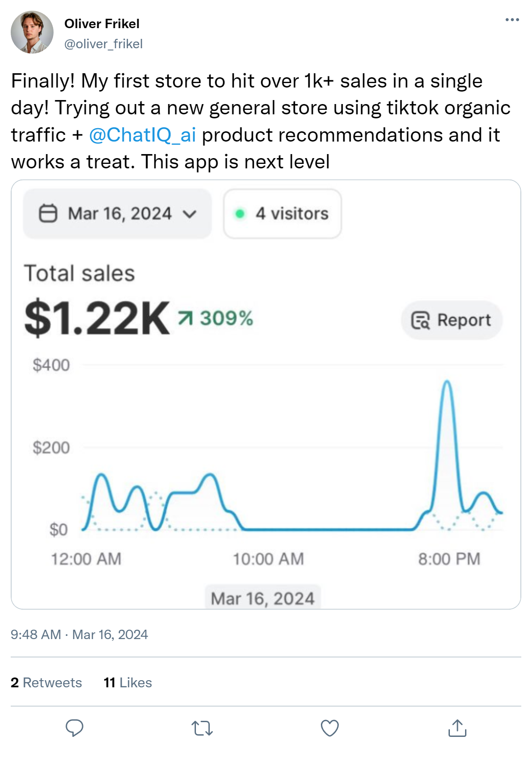532x761 pixels.
Task: Click the share upload icon
Action: pyautogui.click(x=457, y=728)
